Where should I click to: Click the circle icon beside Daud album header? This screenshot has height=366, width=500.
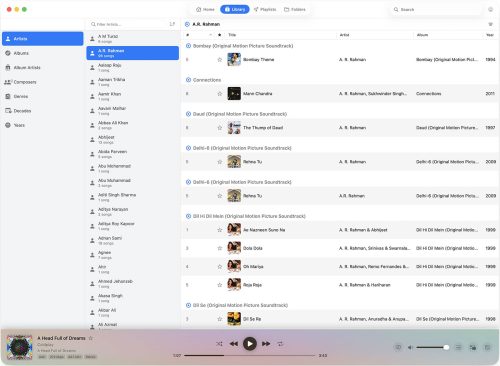pyautogui.click(x=188, y=114)
